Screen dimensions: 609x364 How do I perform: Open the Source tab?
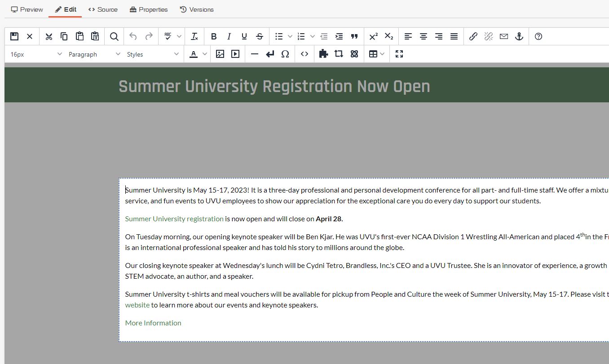pyautogui.click(x=103, y=9)
